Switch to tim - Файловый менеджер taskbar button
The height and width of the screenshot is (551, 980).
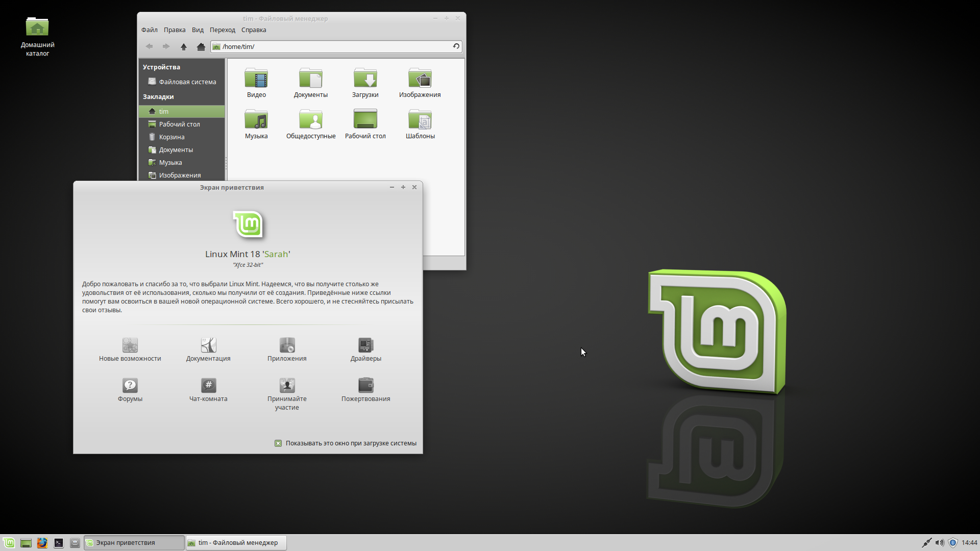236,543
